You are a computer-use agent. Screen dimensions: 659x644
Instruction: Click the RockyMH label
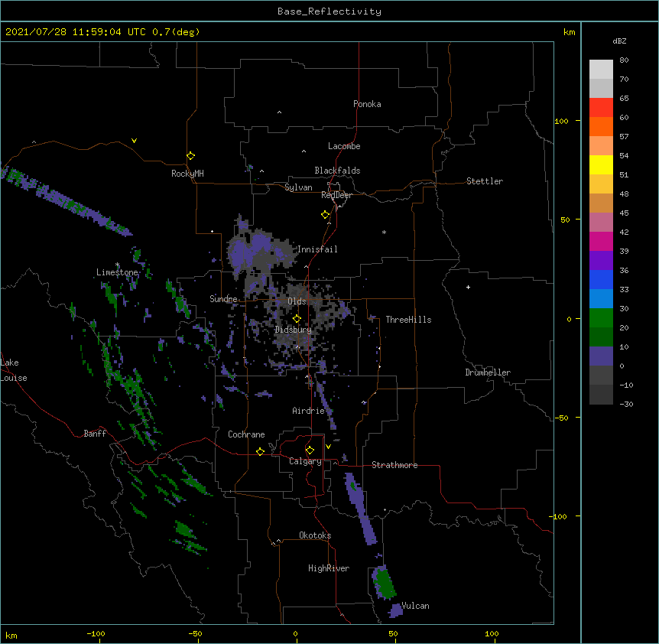coord(187,174)
